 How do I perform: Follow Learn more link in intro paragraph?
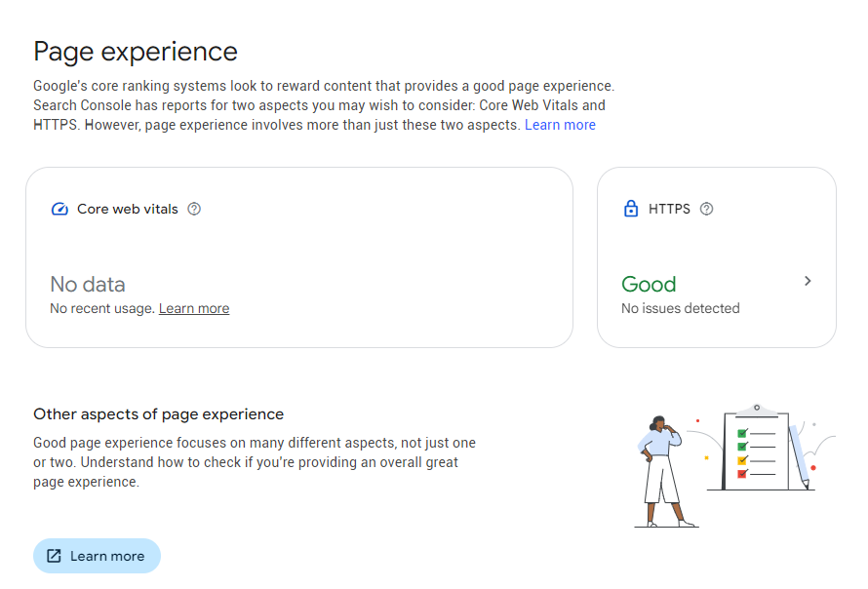560,125
